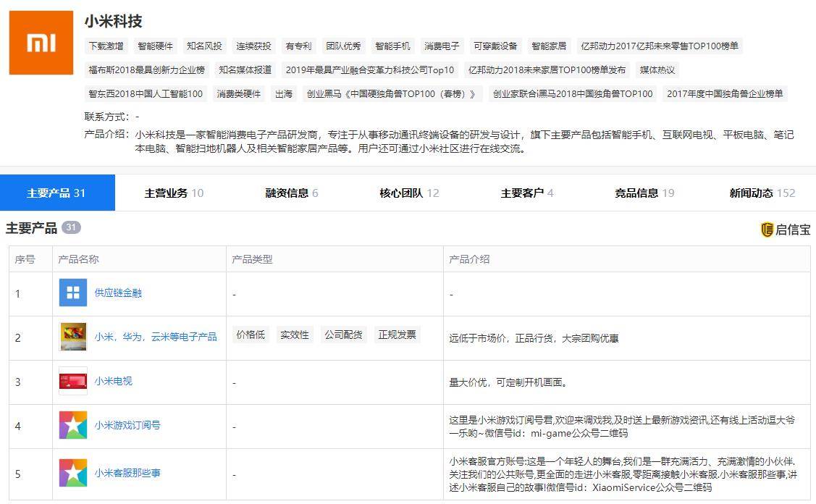This screenshot has height=504, width=816.
Task: Show the 主要客户 tab
Action: tap(526, 193)
